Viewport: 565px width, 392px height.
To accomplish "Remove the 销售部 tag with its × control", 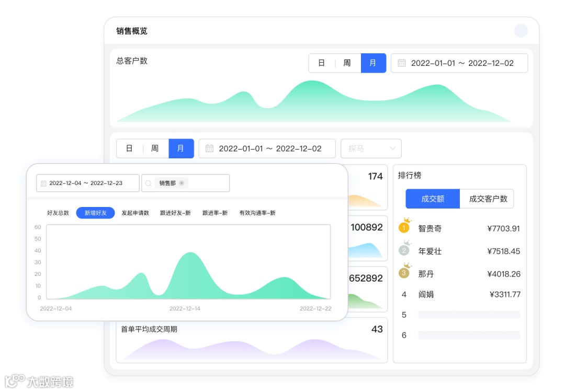I will [x=182, y=183].
